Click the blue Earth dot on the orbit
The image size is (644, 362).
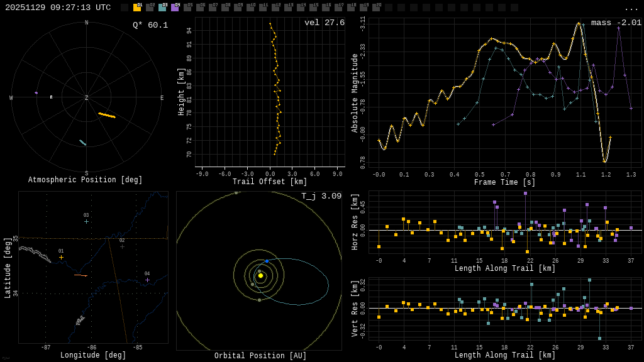[267, 261]
